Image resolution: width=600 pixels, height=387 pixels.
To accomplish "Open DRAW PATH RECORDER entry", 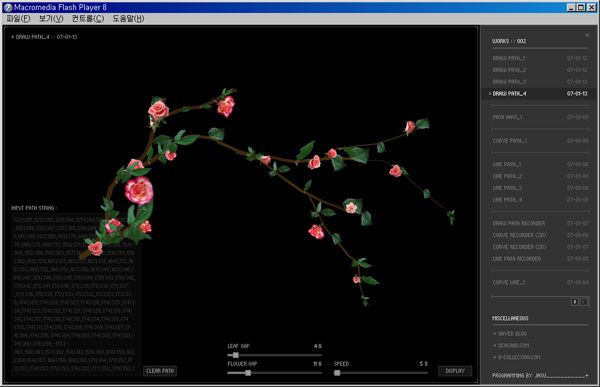I will pos(540,223).
